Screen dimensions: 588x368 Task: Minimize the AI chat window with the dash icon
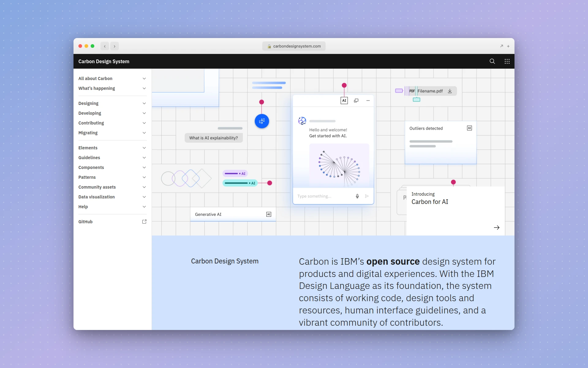pos(368,100)
